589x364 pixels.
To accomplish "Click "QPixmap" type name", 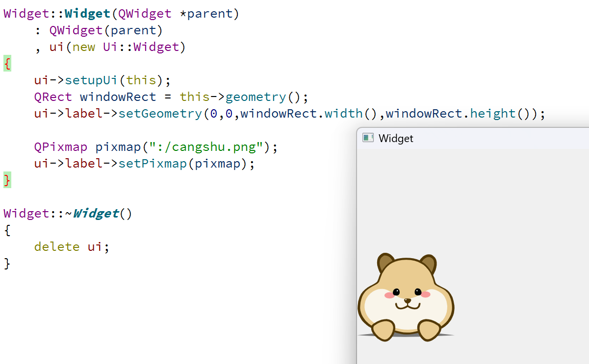I will click(x=61, y=147).
